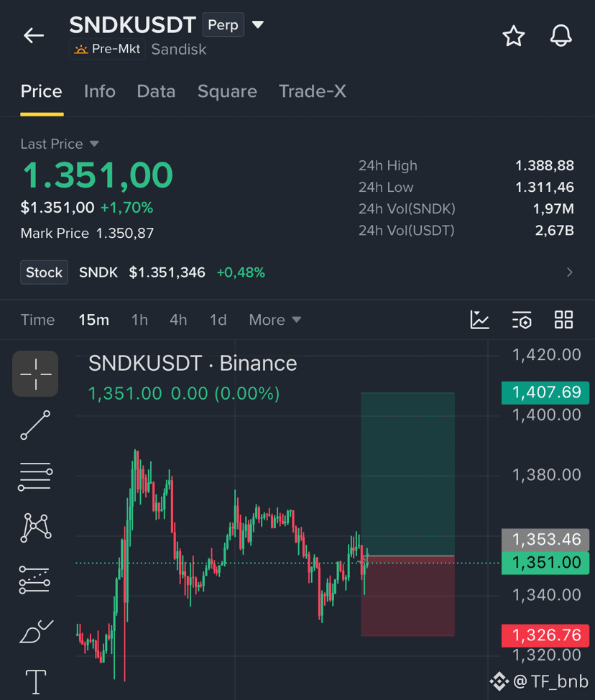Select the XABCD pattern tool
Viewport: 595px width, 700px height.
(x=36, y=528)
